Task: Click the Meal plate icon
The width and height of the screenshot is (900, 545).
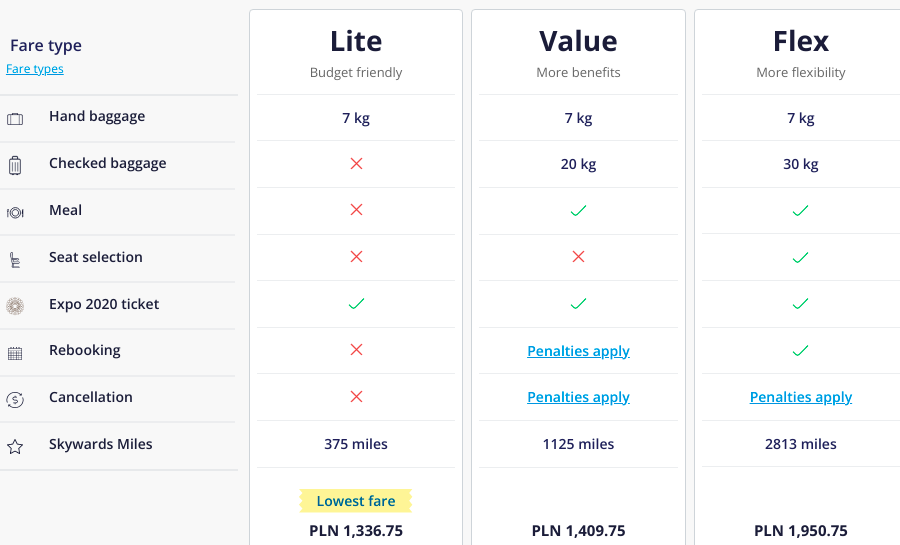Action: point(15,213)
